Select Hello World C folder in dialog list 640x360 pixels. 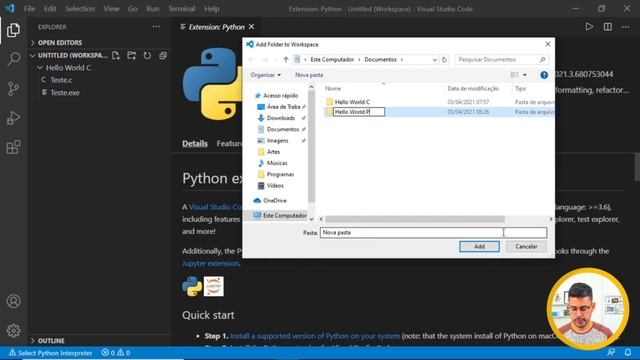tap(352, 102)
